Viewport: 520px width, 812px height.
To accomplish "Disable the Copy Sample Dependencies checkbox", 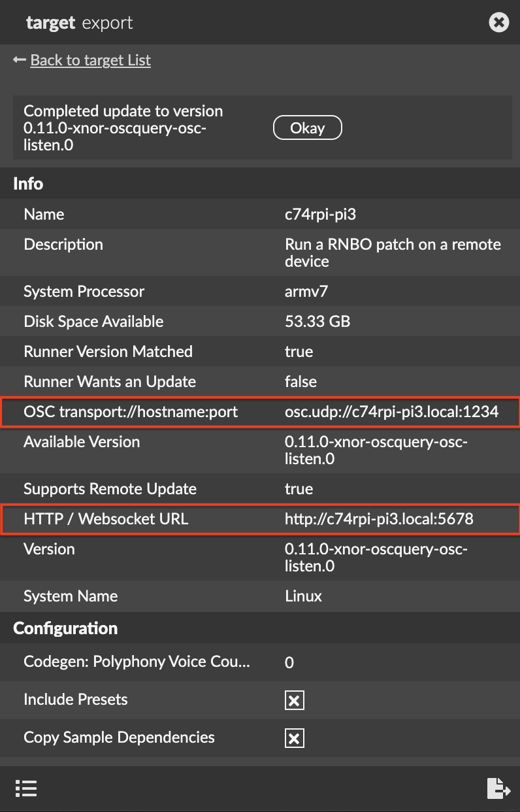I will pos(294,737).
